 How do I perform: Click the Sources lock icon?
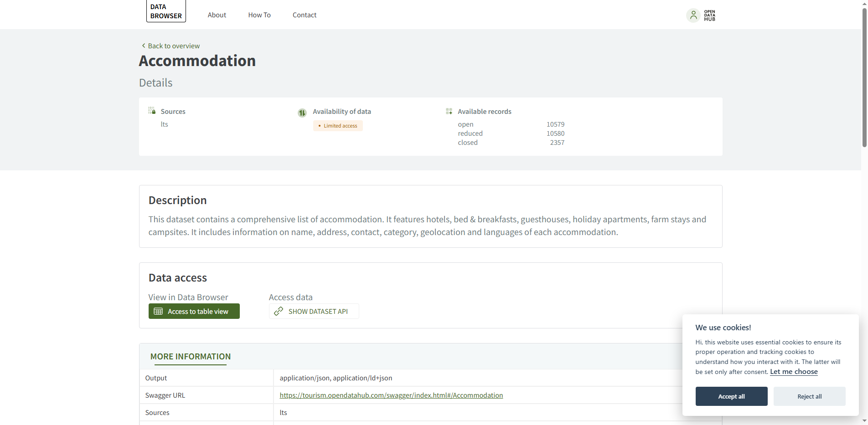coord(151,110)
